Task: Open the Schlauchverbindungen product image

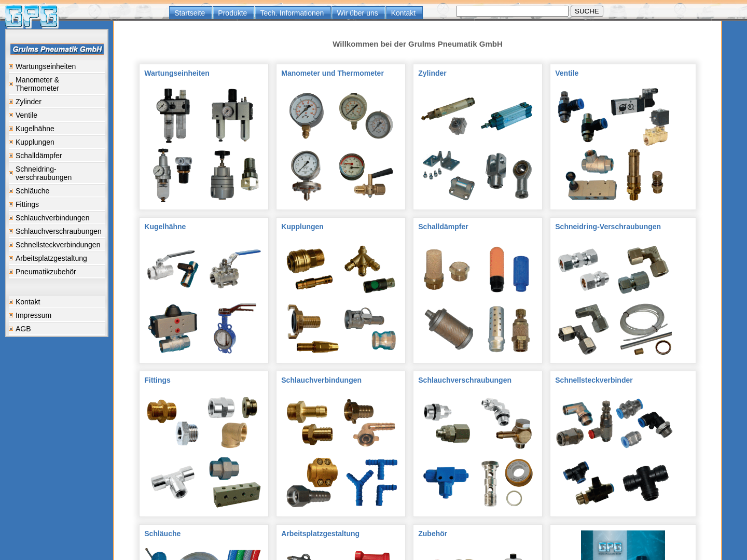Action: pos(340,452)
